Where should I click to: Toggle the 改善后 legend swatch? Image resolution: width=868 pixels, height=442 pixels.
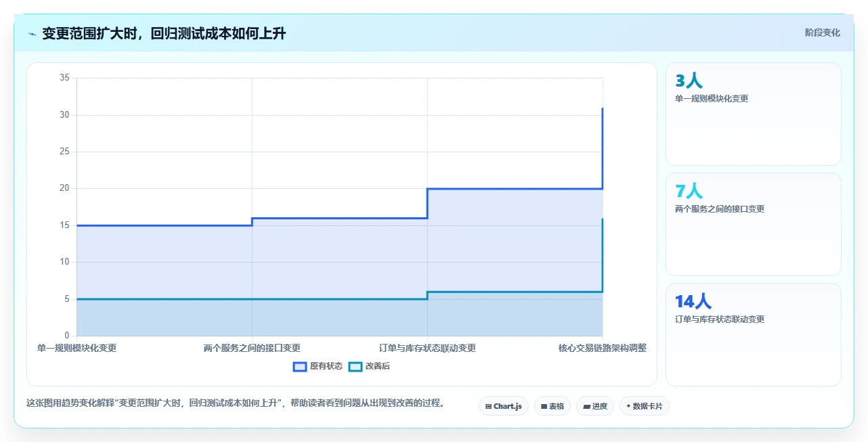(x=355, y=366)
